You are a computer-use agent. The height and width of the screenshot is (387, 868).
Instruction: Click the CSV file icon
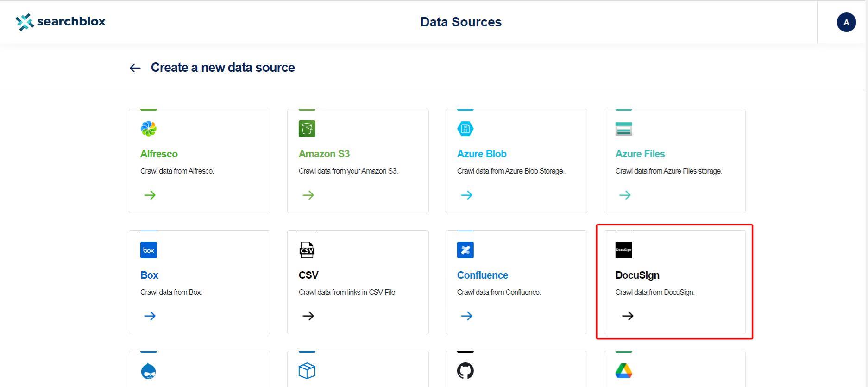pyautogui.click(x=307, y=250)
